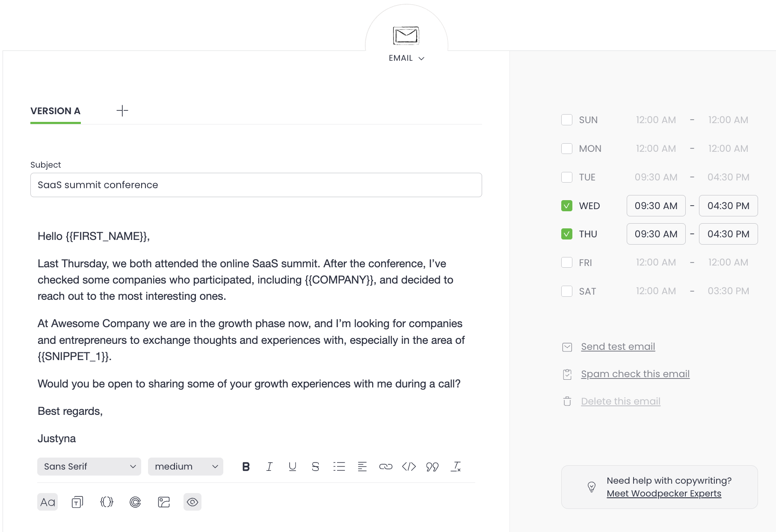776x532 pixels.
Task: Add a new email version with plus
Action: (x=122, y=110)
